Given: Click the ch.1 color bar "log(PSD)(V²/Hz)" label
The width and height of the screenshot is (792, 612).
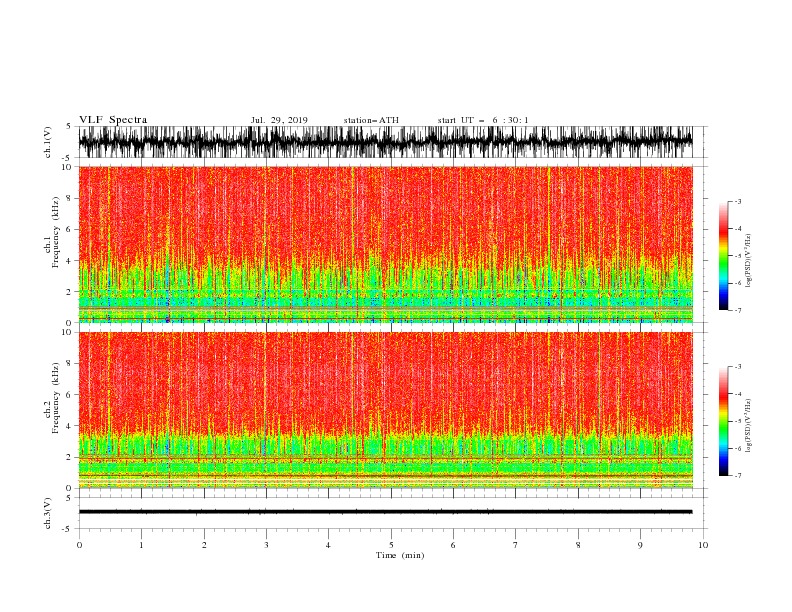Looking at the screenshot, I should click(x=748, y=261).
